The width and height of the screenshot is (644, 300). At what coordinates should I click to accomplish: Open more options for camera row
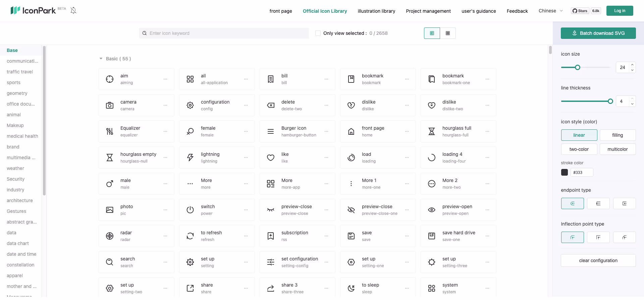point(165,105)
